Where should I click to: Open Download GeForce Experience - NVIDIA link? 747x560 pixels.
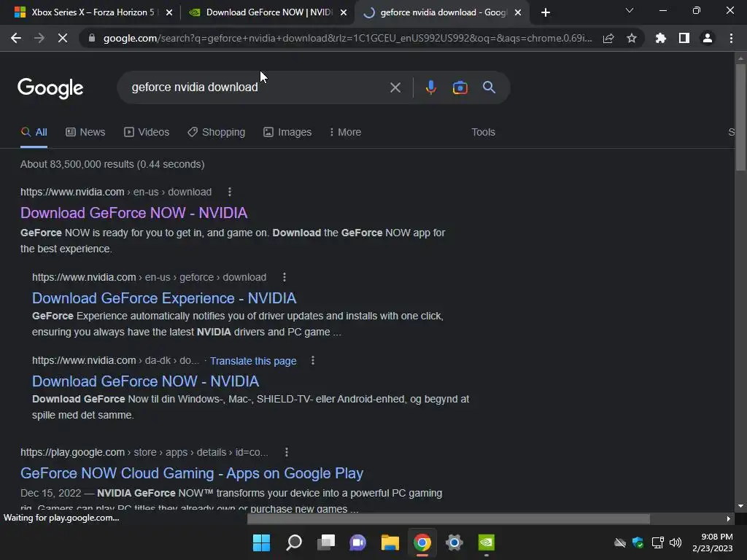[164, 298]
